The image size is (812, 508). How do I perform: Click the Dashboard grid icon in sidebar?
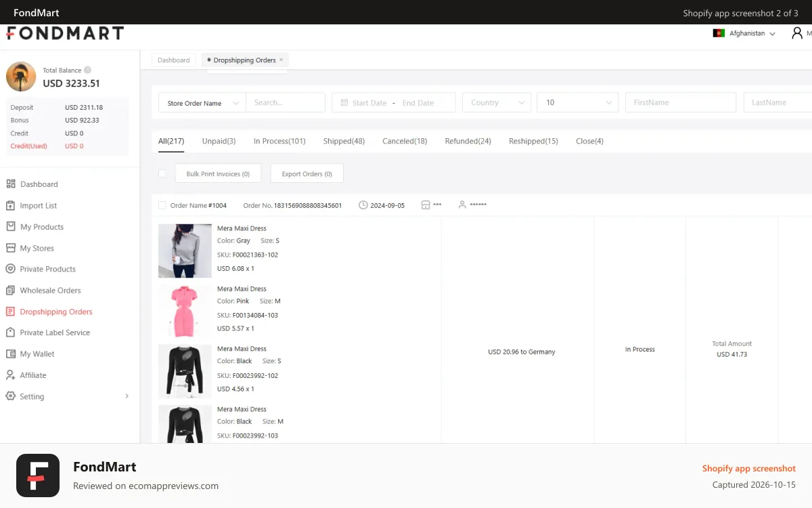click(10, 184)
